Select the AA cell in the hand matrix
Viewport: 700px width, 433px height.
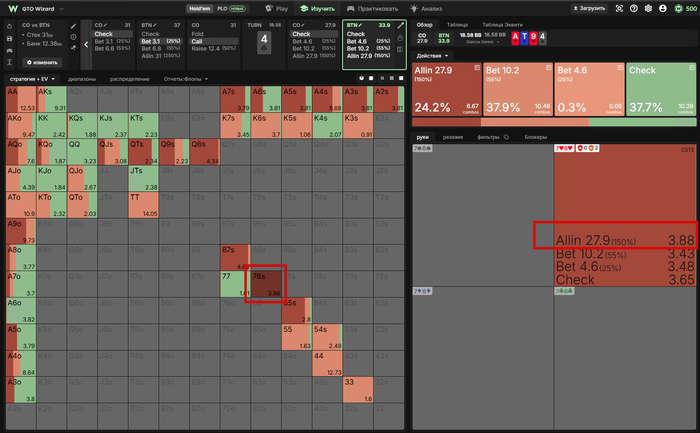[x=21, y=99]
